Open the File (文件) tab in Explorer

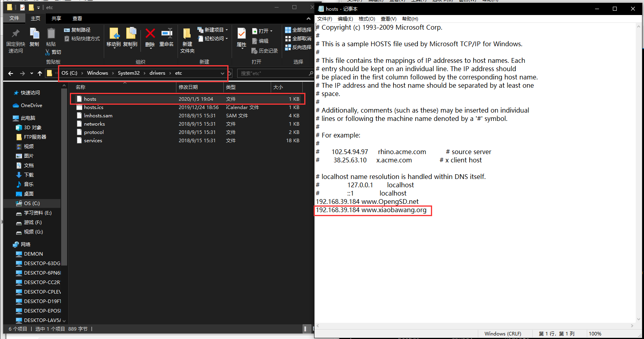point(14,18)
